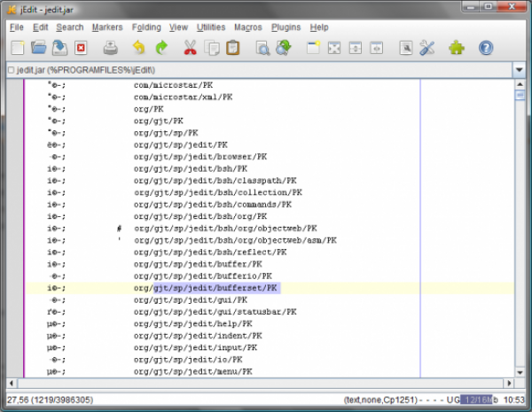Click the line ending gui/statusbar/PK
This screenshot has width=532, height=412.
[x=215, y=312]
